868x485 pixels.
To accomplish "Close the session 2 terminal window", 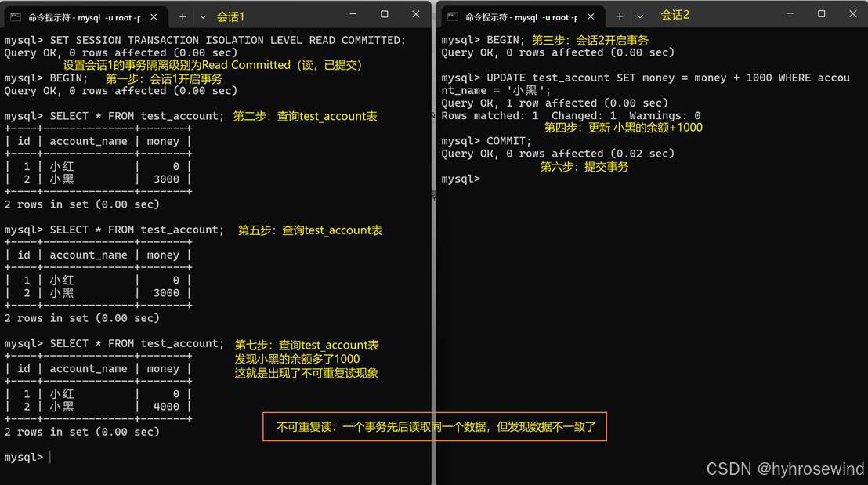I will [x=853, y=14].
